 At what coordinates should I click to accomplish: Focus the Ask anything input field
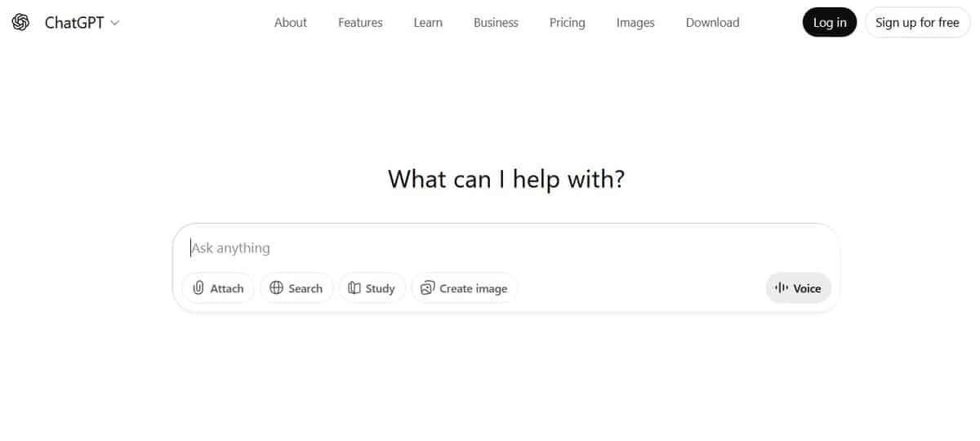(x=506, y=247)
